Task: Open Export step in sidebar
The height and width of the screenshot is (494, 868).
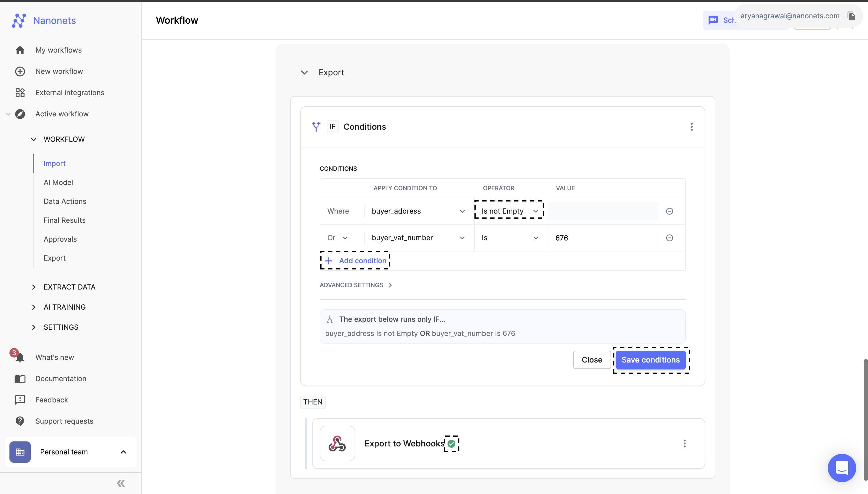Action: pos(55,258)
